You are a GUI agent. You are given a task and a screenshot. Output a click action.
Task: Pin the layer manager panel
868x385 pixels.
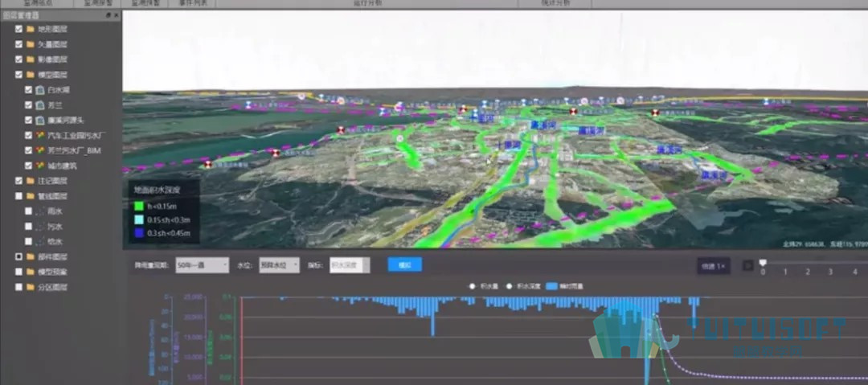point(108,15)
